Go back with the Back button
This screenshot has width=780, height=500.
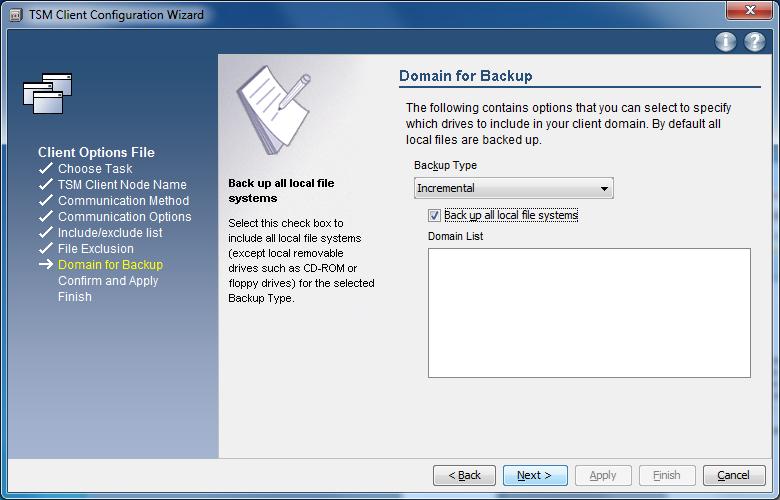pyautogui.click(x=464, y=475)
